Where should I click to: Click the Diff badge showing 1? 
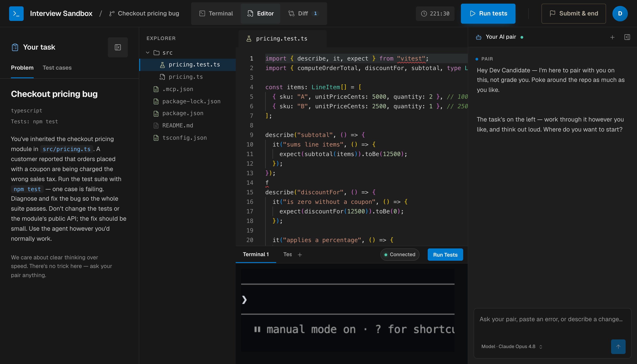click(315, 13)
